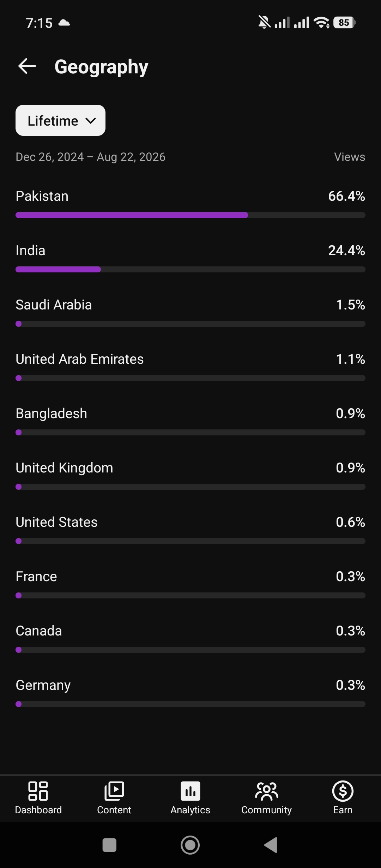The height and width of the screenshot is (868, 381).
Task: Tap the United Kingdom label
Action: 64,468
